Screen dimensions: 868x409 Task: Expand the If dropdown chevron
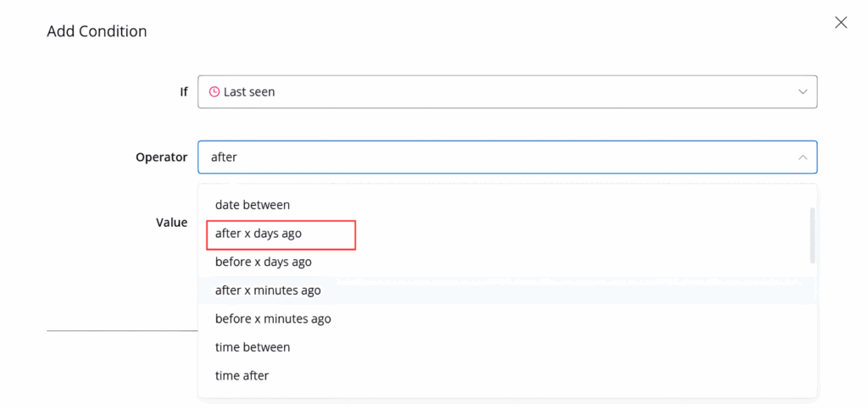(x=802, y=91)
